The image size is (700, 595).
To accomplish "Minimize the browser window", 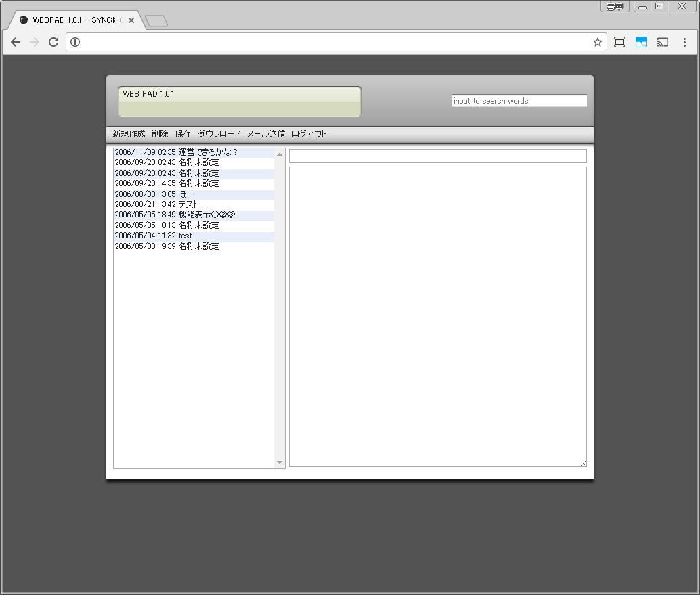I will pos(642,6).
